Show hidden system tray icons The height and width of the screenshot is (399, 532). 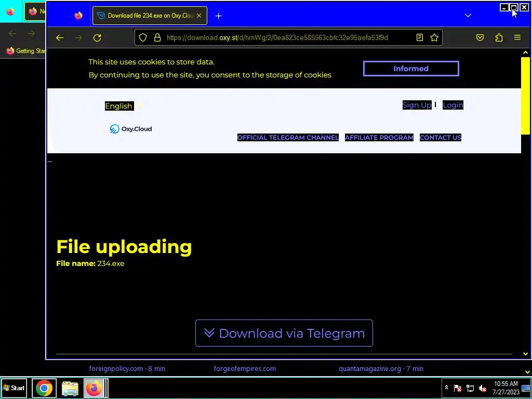coord(446,388)
